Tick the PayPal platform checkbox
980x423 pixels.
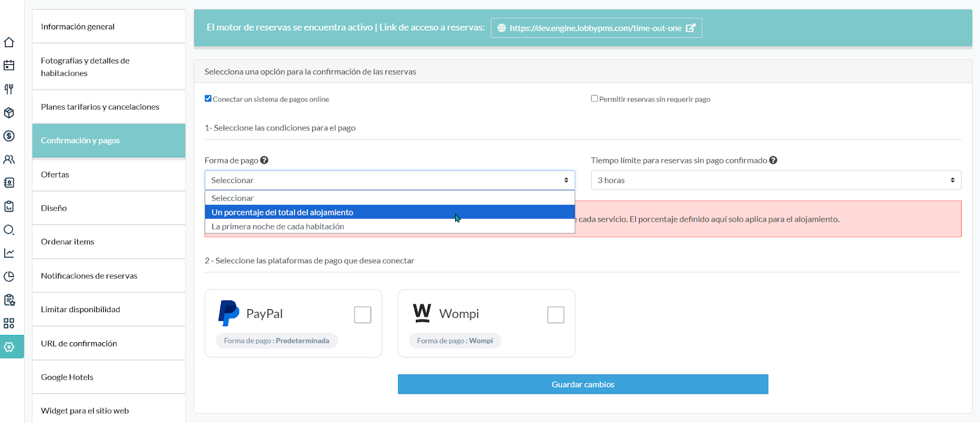pos(363,315)
